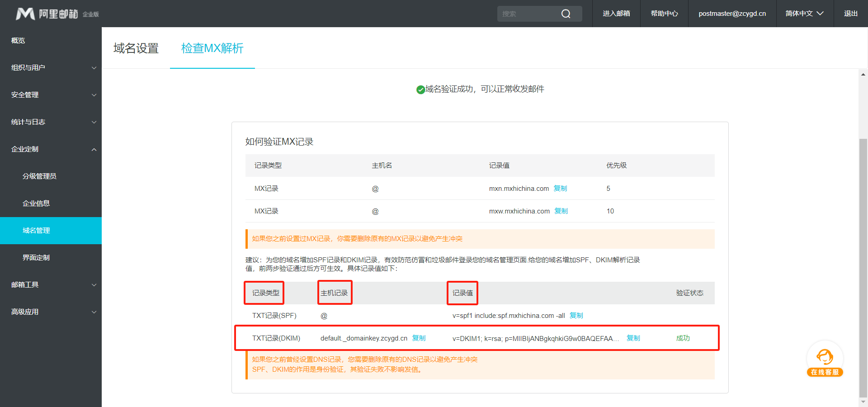Open 概览 in the sidebar
The width and height of the screenshot is (868, 407).
(x=51, y=41)
